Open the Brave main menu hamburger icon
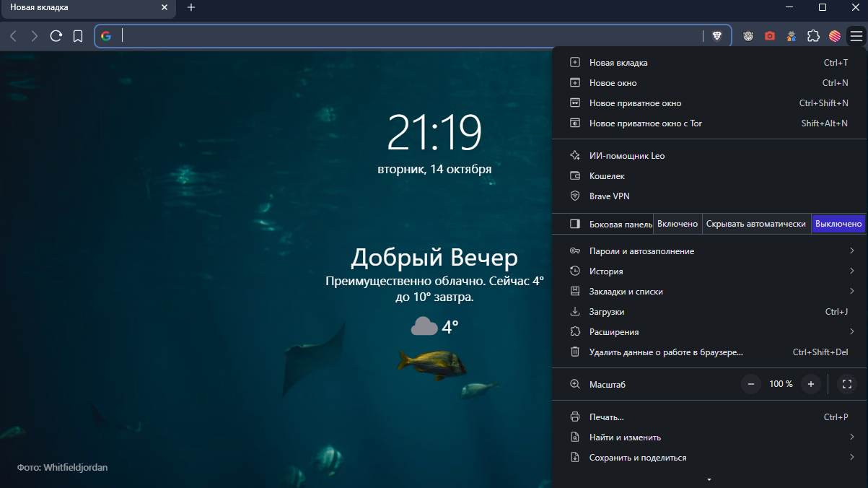This screenshot has width=868, height=488. (x=856, y=36)
